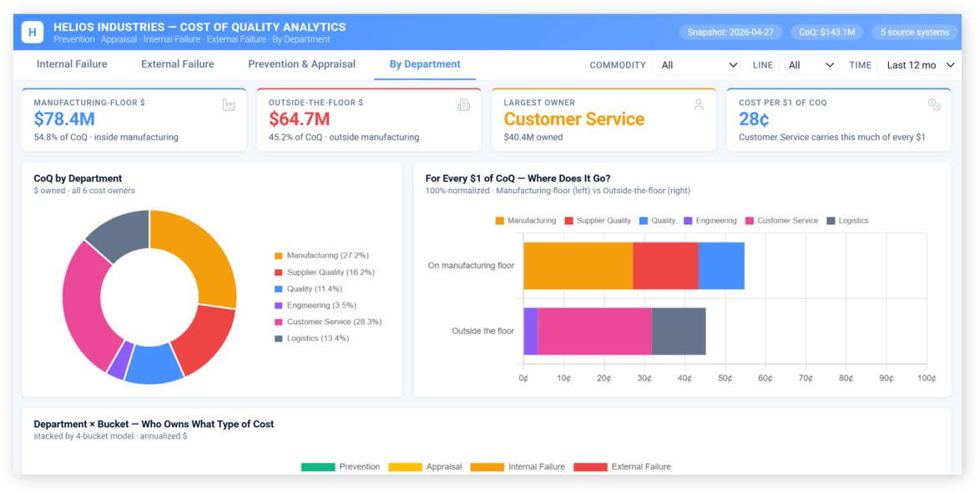Switch to the External Failure tab

[178, 64]
